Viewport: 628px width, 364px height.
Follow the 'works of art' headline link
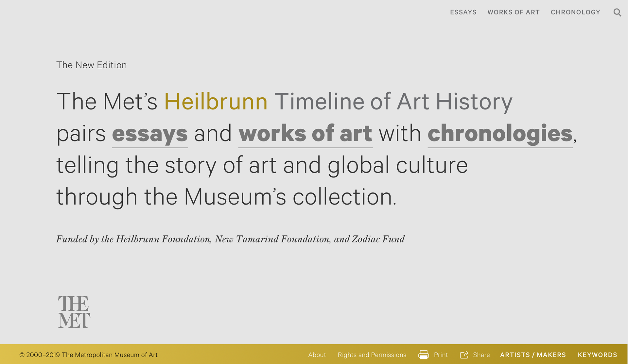[x=305, y=134]
